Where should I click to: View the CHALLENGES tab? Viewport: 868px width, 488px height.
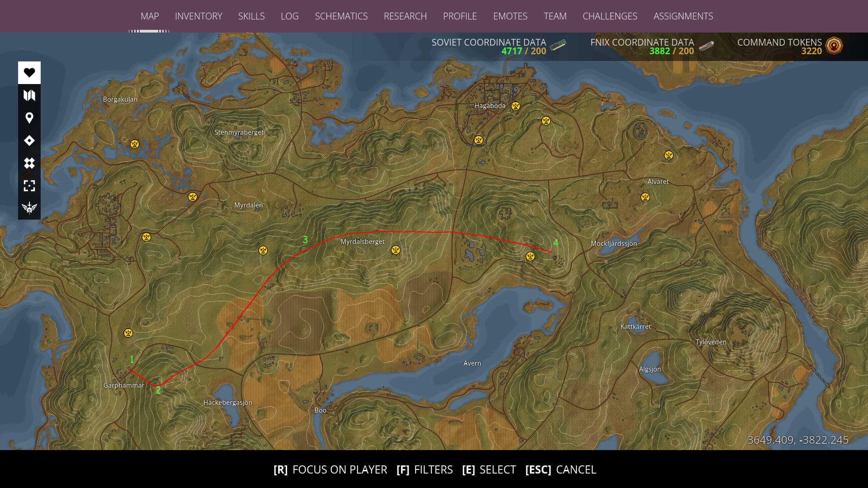click(x=610, y=16)
